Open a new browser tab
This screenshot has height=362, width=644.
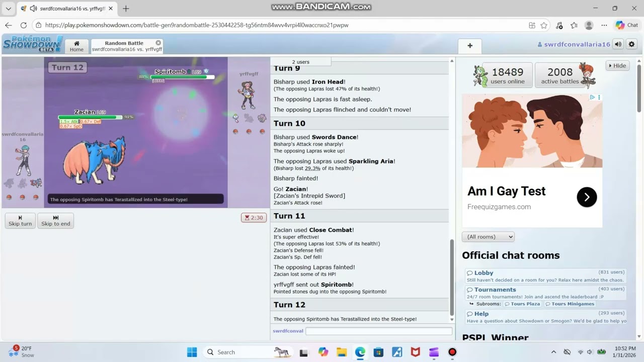pos(126,9)
